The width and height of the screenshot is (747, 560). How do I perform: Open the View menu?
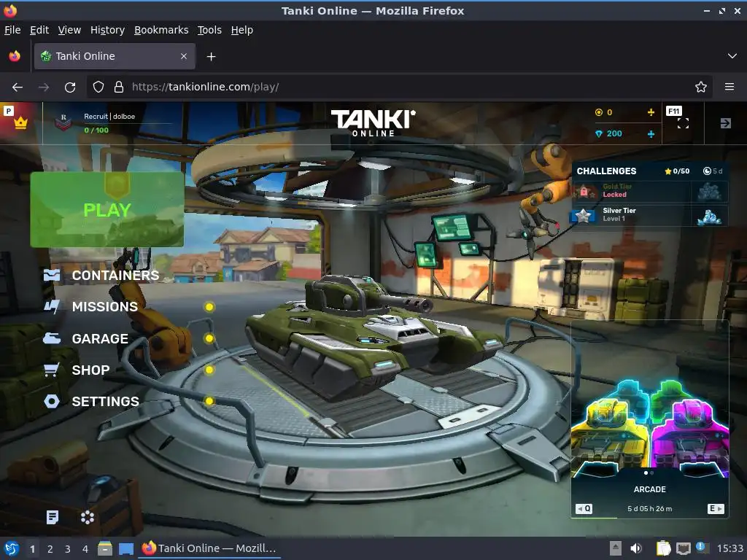point(69,30)
